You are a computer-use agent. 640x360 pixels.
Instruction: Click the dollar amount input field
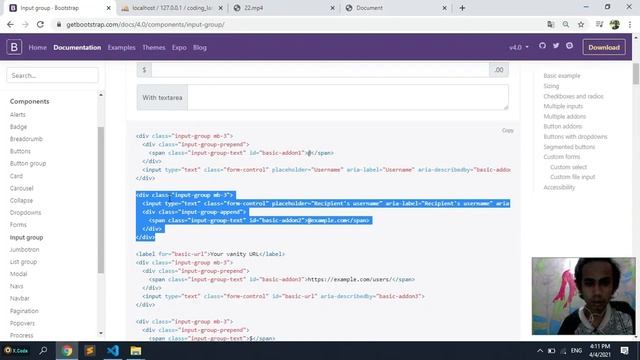tap(320, 70)
